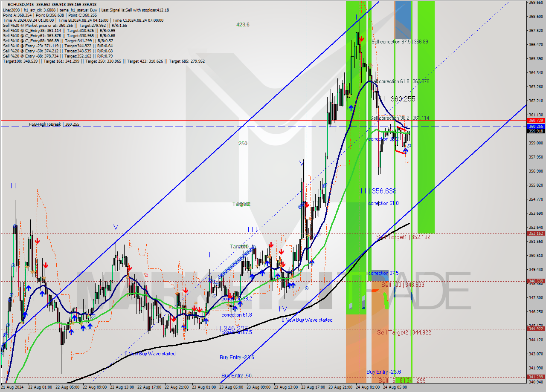This screenshot has width=546, height=392.
Task: Click the Sell %10 @ Entry -23: 371.119 line
Action: 58,46
